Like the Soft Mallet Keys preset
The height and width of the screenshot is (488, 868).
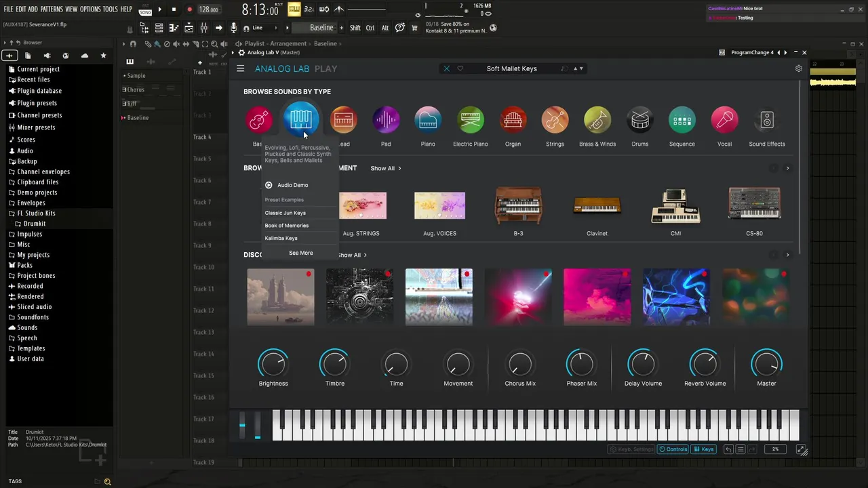coord(460,68)
